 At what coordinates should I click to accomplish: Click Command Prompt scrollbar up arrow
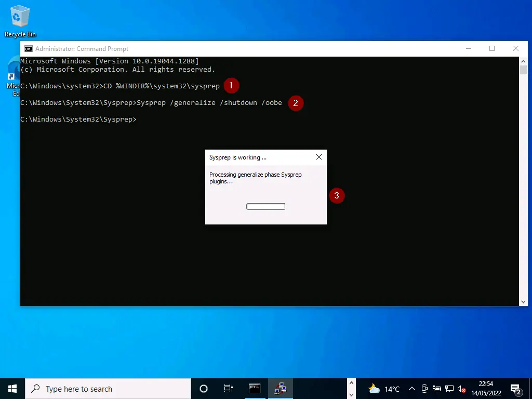pyautogui.click(x=523, y=61)
